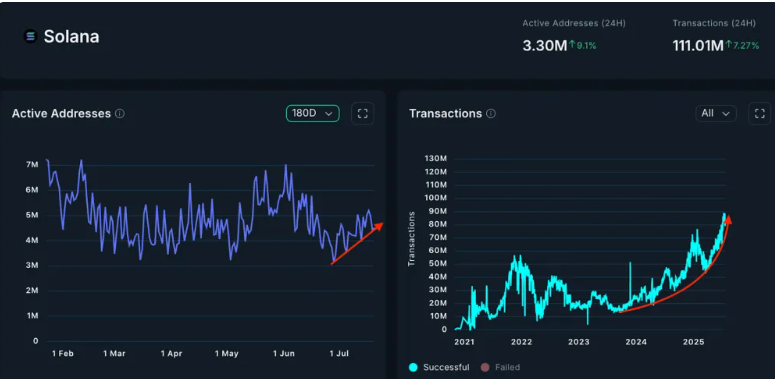Image resolution: width=775 pixels, height=379 pixels.
Task: Click the 130M y-axis label
Action: click(435, 158)
